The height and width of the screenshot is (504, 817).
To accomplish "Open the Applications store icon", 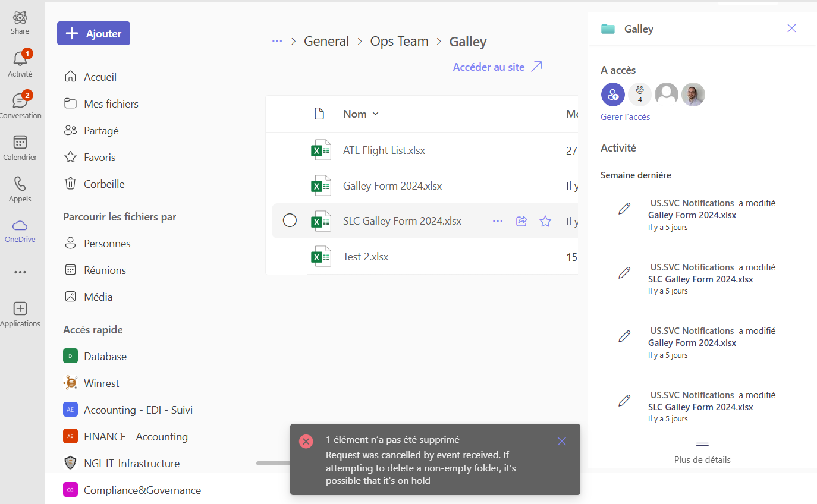I will 20,309.
